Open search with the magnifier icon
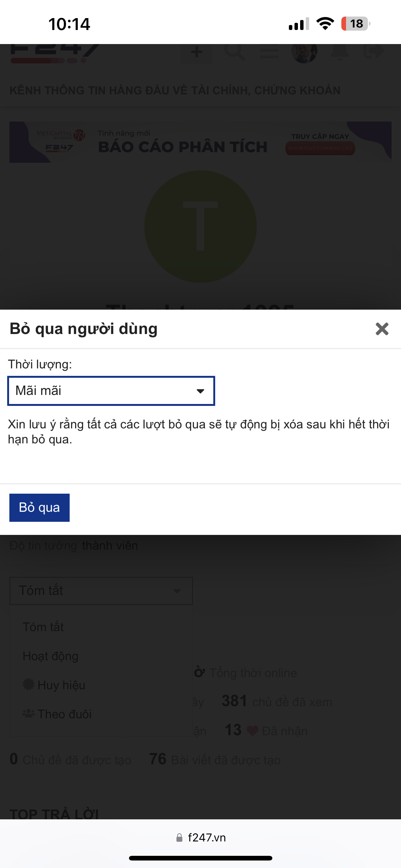Viewport: 401px width, 868px height. [x=234, y=52]
